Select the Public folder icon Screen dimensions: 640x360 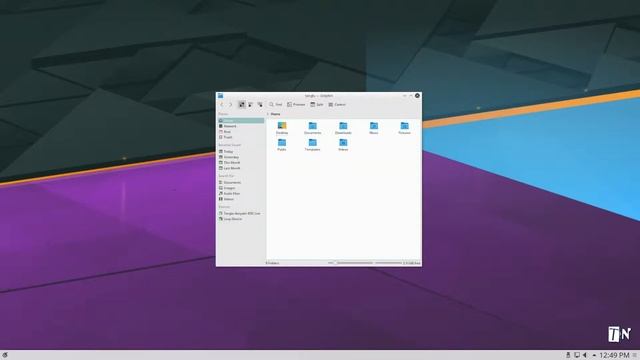tap(282, 142)
